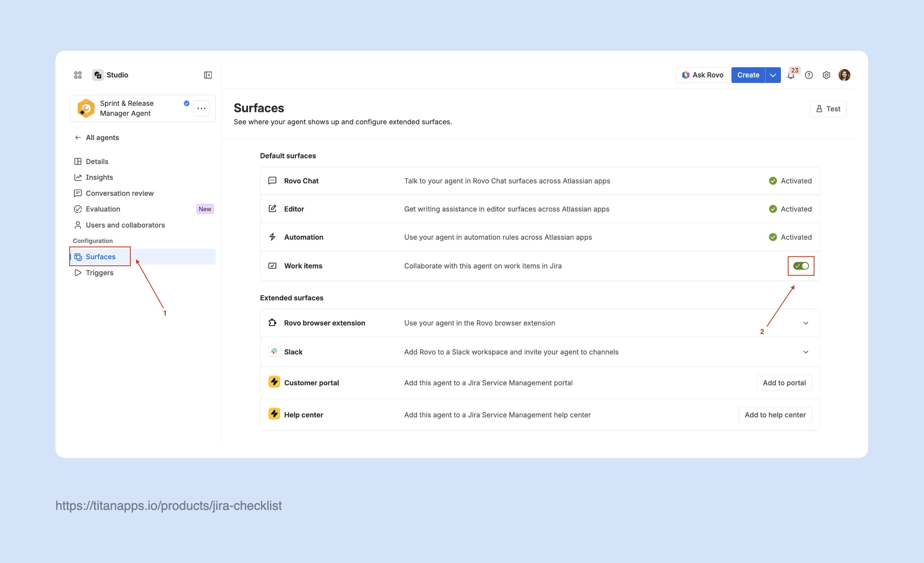Click the Rovo Chat Activated status

click(790, 181)
